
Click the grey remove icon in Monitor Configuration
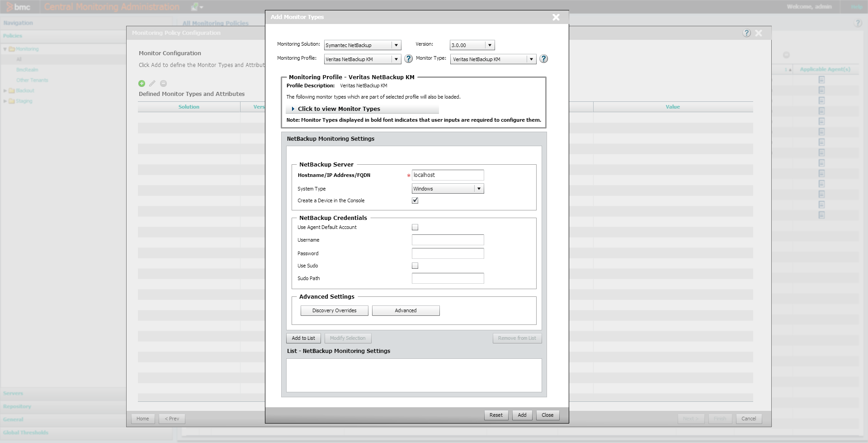pos(164,83)
